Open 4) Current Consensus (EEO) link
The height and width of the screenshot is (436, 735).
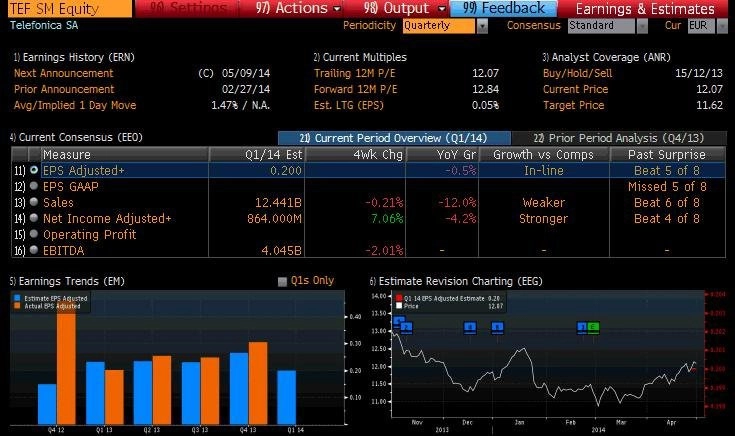click(x=76, y=137)
